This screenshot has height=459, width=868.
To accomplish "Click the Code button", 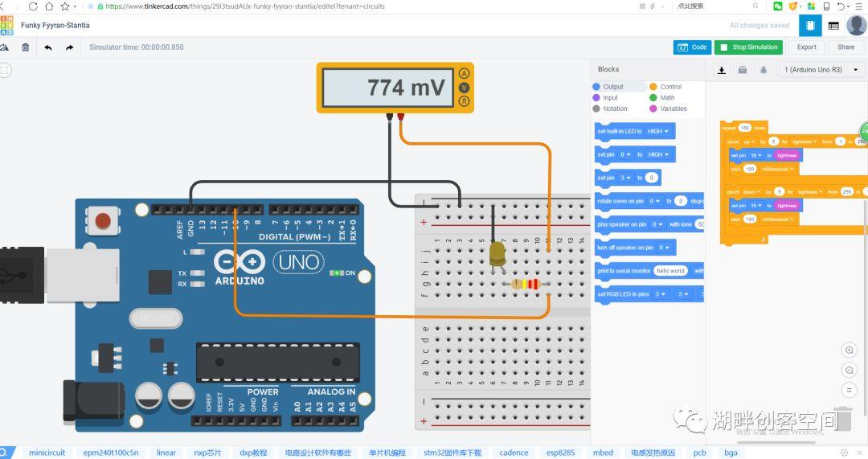I will [x=693, y=47].
